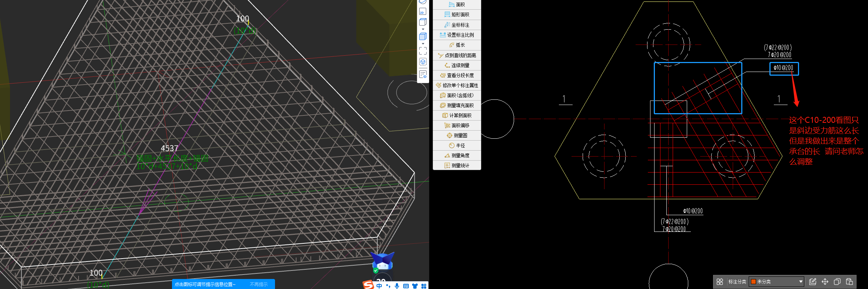Select 测量角度 angle measurement

click(457, 155)
